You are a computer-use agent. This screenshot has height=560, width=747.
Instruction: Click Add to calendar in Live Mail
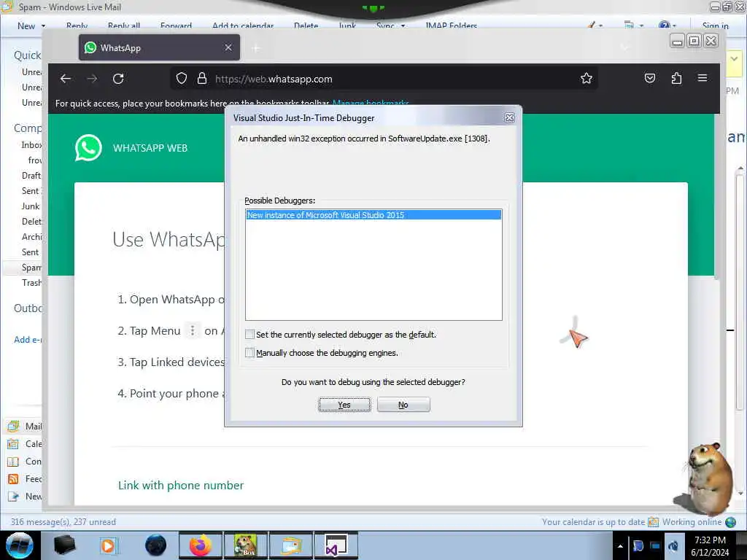coord(243,26)
